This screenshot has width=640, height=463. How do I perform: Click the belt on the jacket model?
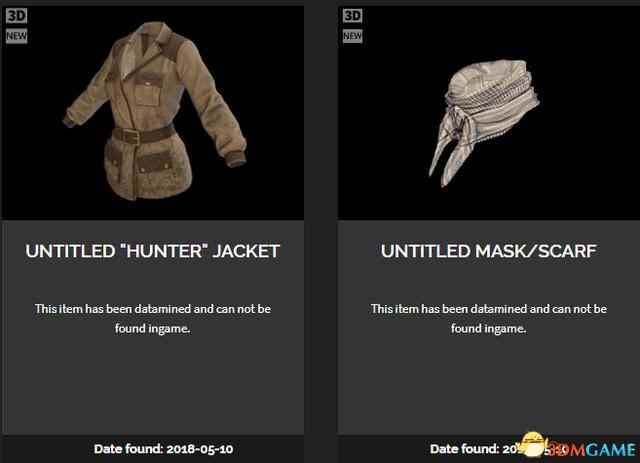click(144, 135)
